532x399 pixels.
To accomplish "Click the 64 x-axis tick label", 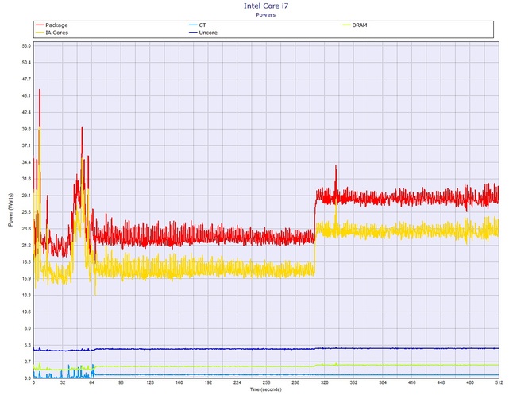I will (91, 382).
